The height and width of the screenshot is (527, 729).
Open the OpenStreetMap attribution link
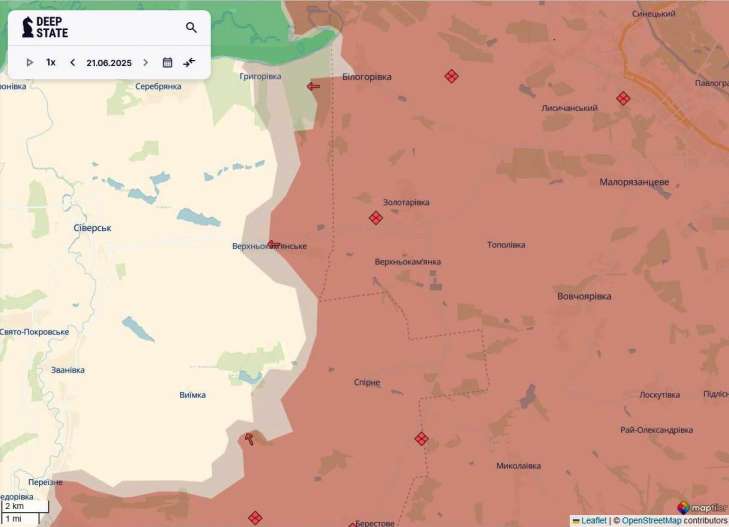point(652,520)
